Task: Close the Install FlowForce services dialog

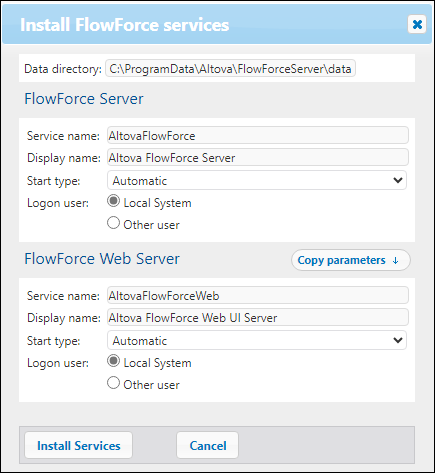Action: [x=417, y=24]
